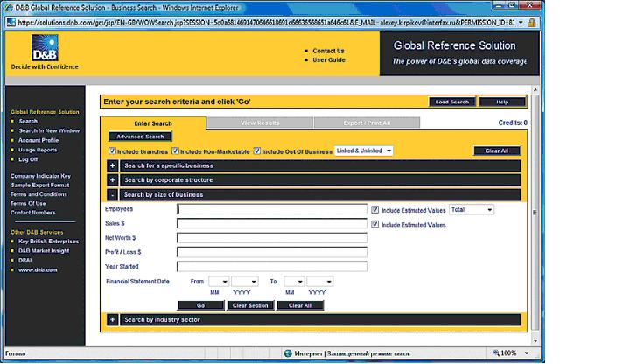Click the 'Credits: 0' text
This screenshot has width=644, height=364.
coord(513,122)
